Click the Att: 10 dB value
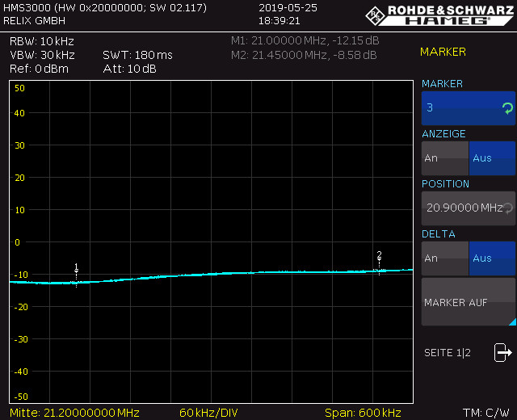Image resolution: width=517 pixels, height=420 pixels. point(129,69)
